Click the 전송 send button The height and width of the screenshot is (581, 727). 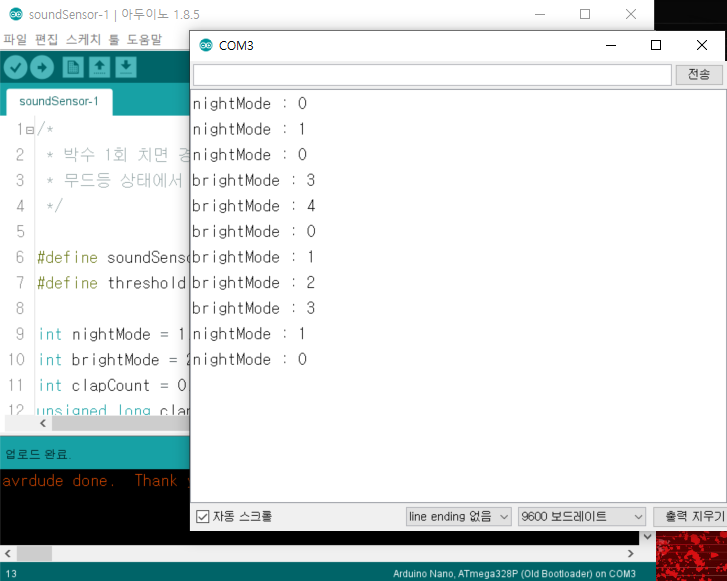(699, 75)
